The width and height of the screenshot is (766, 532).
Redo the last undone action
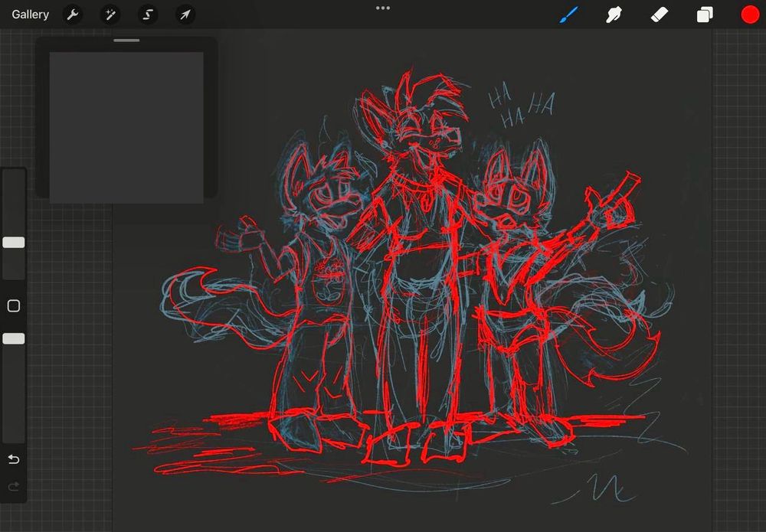pyautogui.click(x=14, y=486)
